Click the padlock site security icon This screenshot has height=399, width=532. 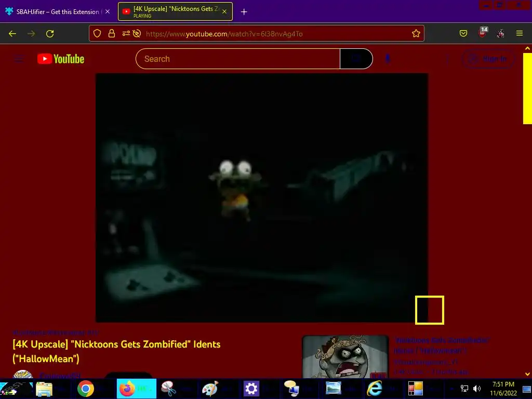[x=111, y=33]
